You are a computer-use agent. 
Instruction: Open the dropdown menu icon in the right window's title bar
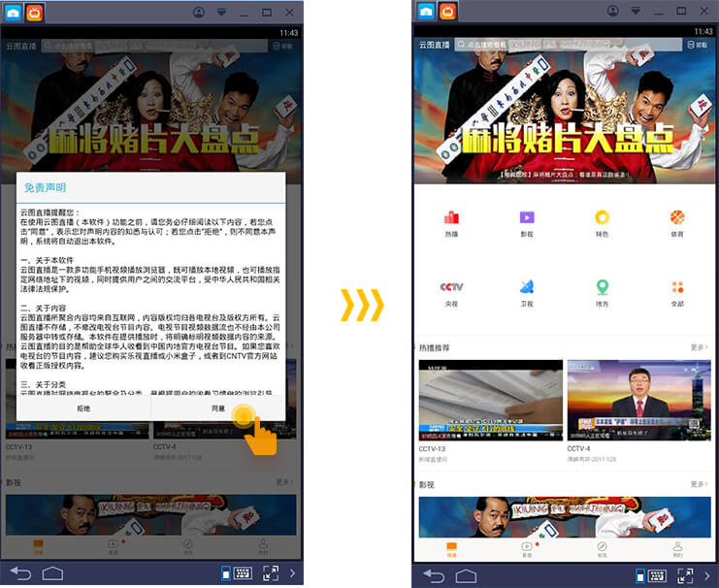pyautogui.click(x=636, y=11)
